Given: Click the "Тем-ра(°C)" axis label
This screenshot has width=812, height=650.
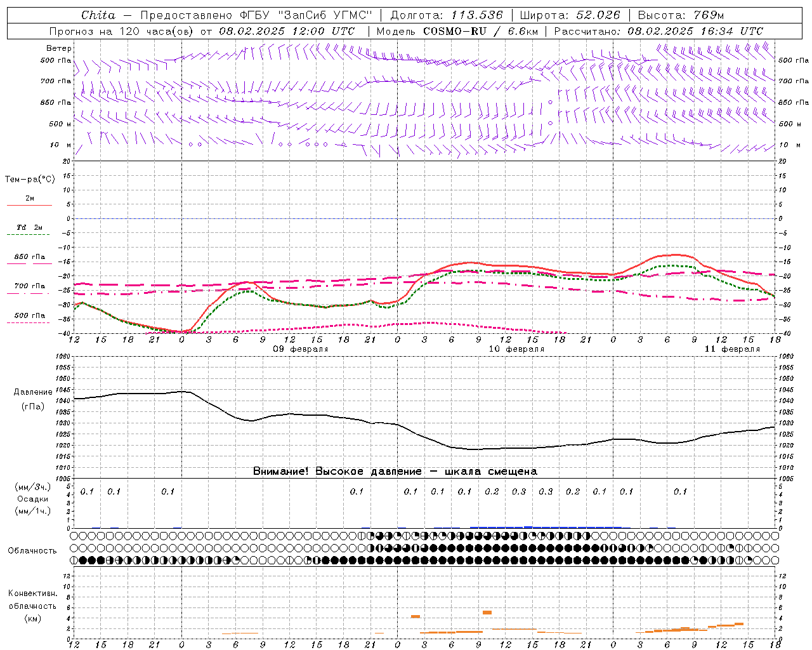Looking at the screenshot, I should click(x=30, y=180).
